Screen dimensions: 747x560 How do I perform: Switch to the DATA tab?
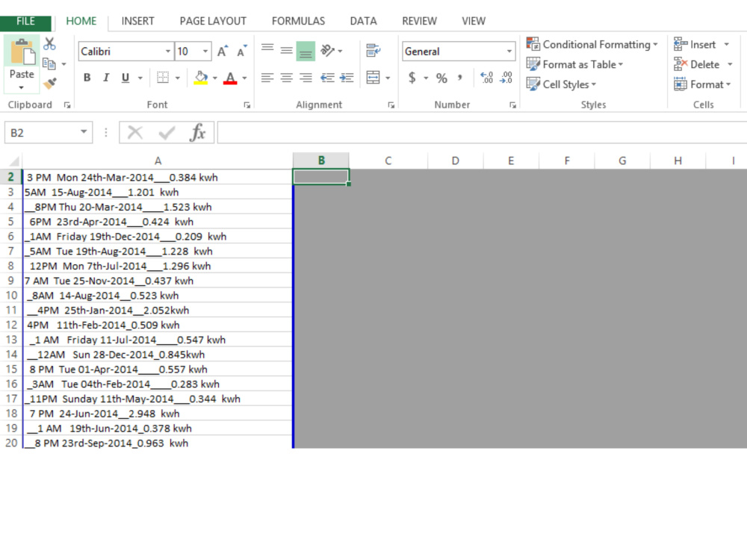point(363,22)
